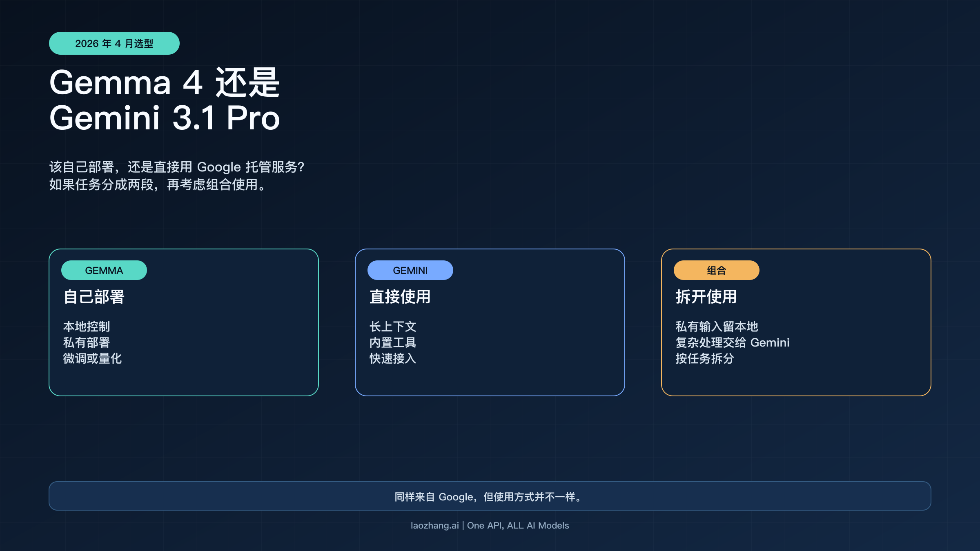The width and height of the screenshot is (980, 551).
Task: Click the 直接使用 card heading
Action: pos(400,297)
